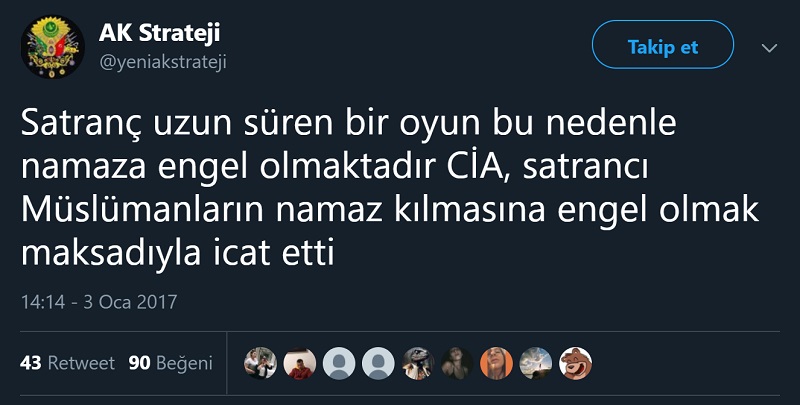The height and width of the screenshot is (405, 800).
Task: Click the fifth liker avatar in the row
Action: point(417,362)
